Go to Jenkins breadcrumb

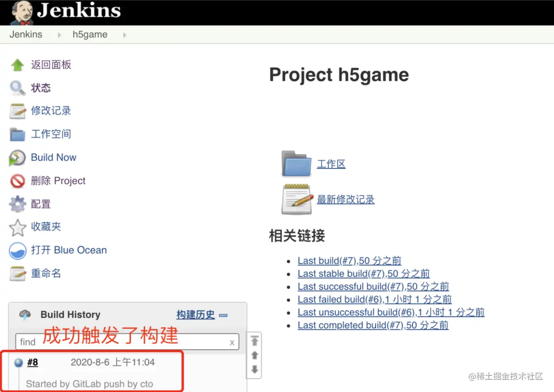(x=26, y=34)
